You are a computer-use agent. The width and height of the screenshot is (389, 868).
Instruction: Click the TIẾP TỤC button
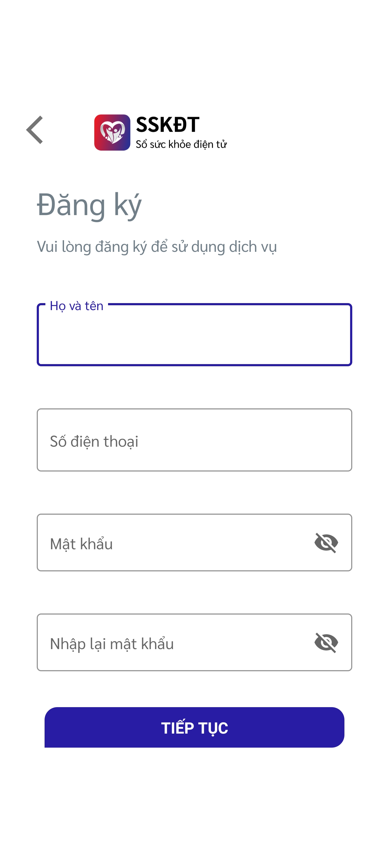pos(194,727)
